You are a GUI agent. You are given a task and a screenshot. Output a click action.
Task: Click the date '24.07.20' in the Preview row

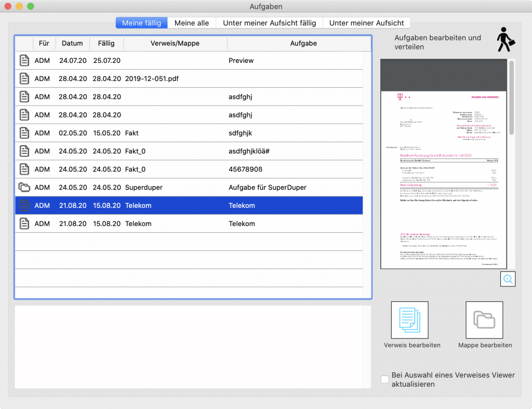[x=73, y=61]
